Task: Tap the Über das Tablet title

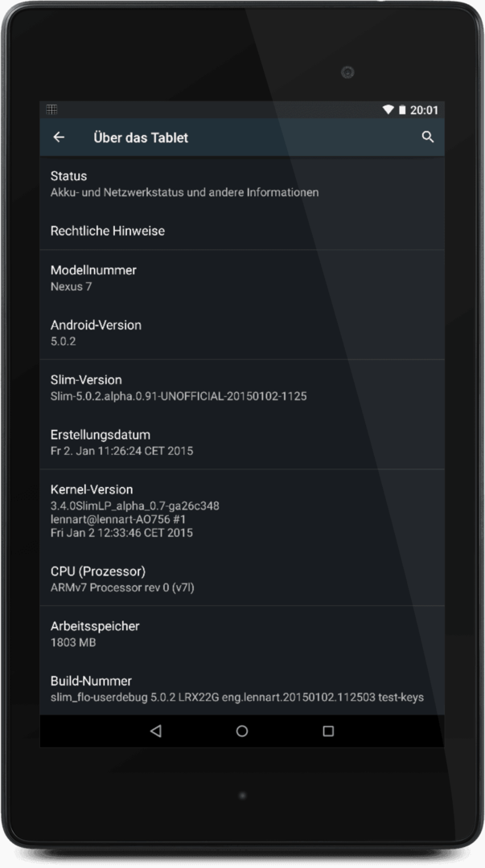Action: pyautogui.click(x=141, y=137)
